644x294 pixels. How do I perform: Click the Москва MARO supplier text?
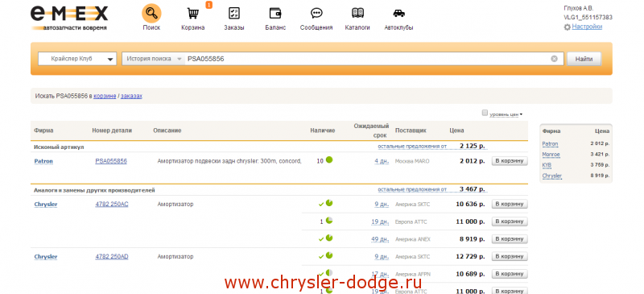412,161
